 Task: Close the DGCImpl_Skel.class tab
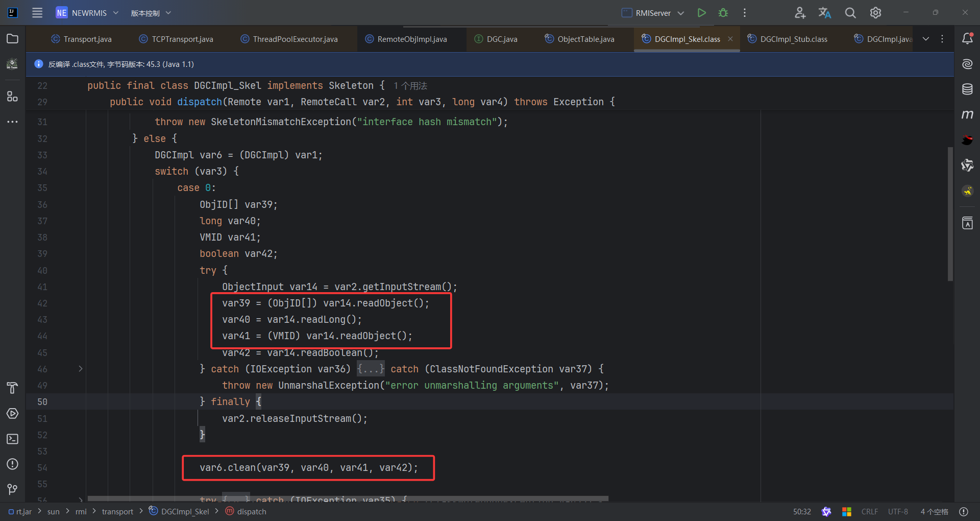pos(730,39)
